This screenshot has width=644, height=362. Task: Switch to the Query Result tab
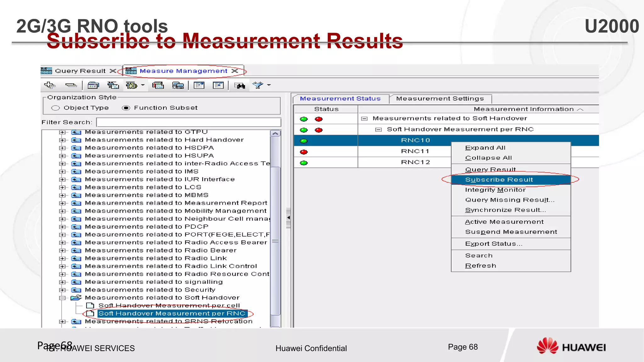pos(80,71)
